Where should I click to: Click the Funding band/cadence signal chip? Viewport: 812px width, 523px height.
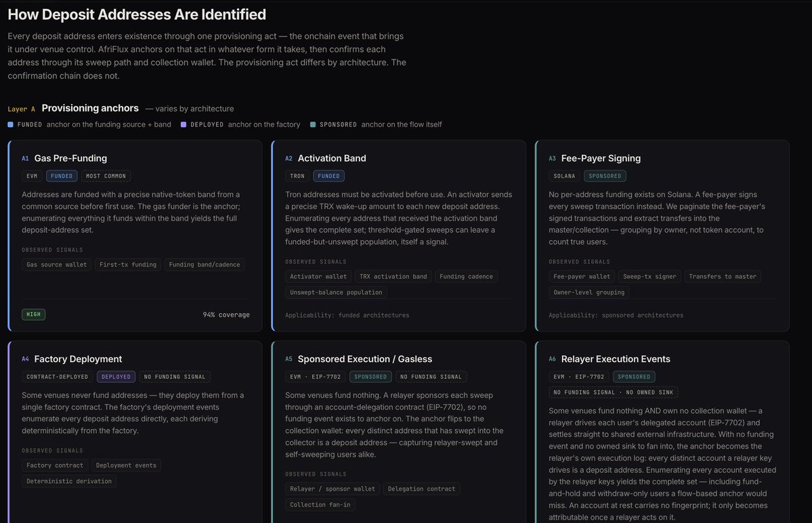pyautogui.click(x=205, y=265)
